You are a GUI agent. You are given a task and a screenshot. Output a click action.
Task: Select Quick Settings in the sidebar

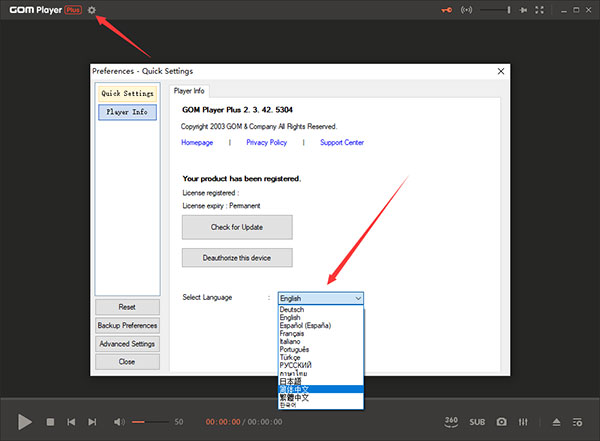tap(127, 93)
